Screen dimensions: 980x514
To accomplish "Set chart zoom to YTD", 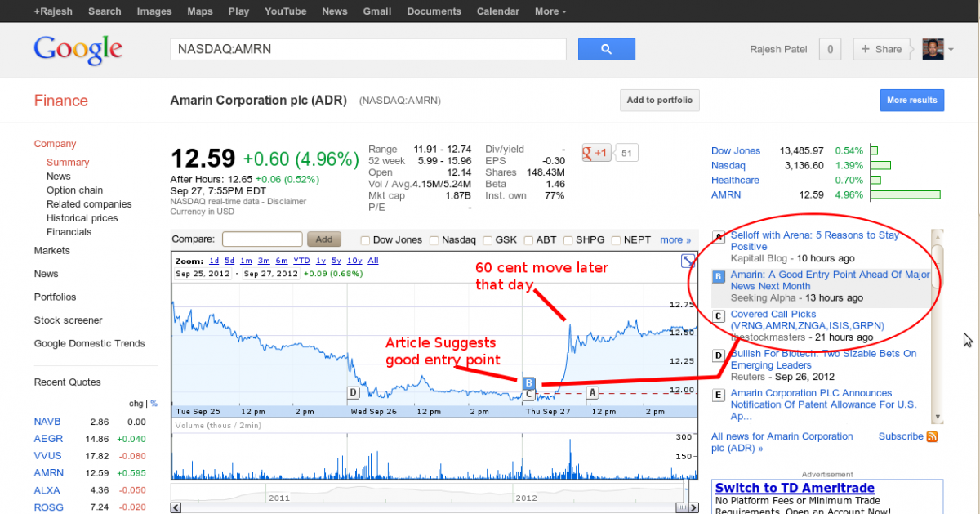I will coord(302,261).
